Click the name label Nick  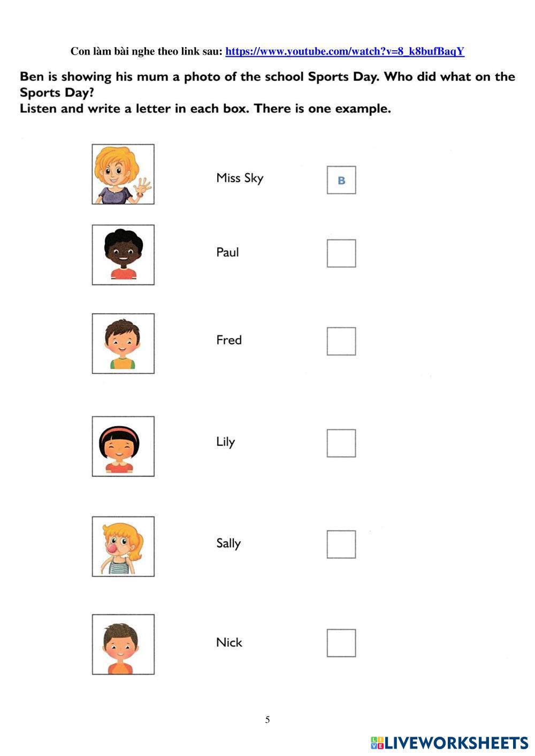[229, 643]
